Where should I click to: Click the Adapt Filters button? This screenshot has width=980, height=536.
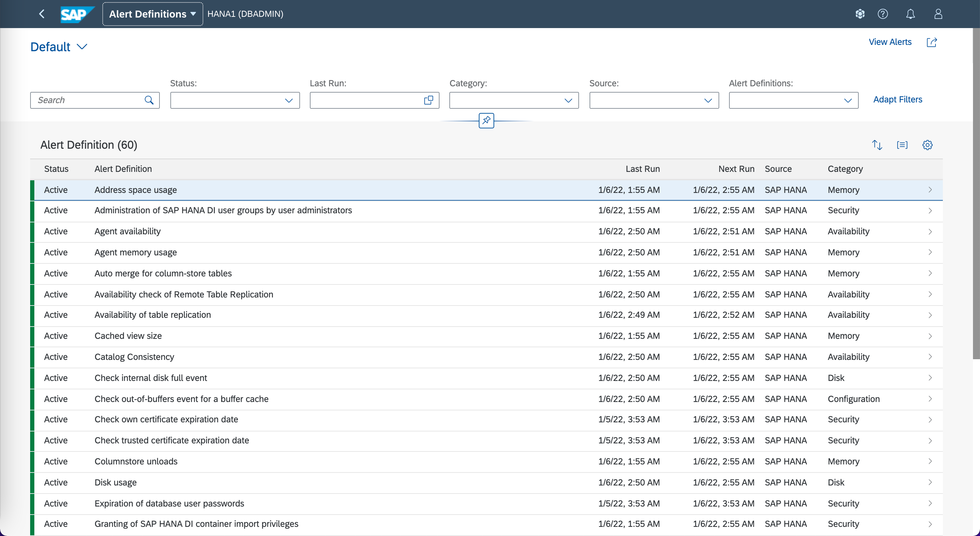(897, 100)
